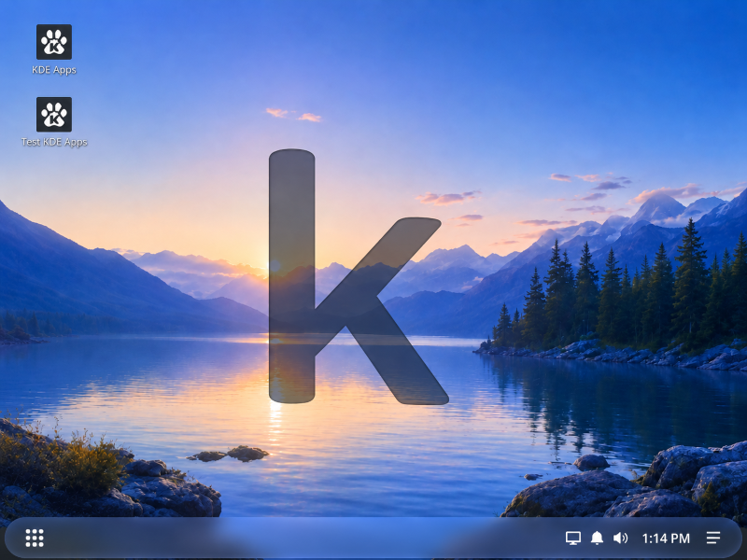The width and height of the screenshot is (747, 560).
Task: Show notifications via the bell icon
Action: point(597,539)
